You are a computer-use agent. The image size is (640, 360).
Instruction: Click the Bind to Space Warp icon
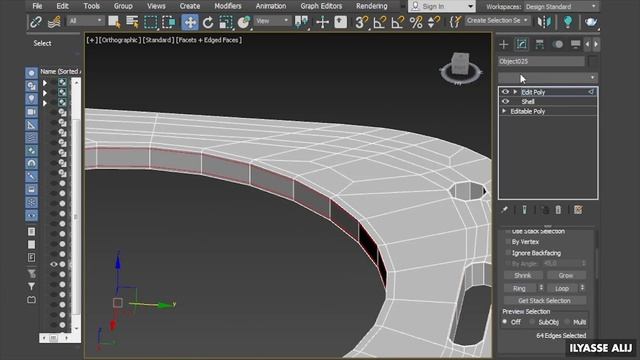(54, 22)
